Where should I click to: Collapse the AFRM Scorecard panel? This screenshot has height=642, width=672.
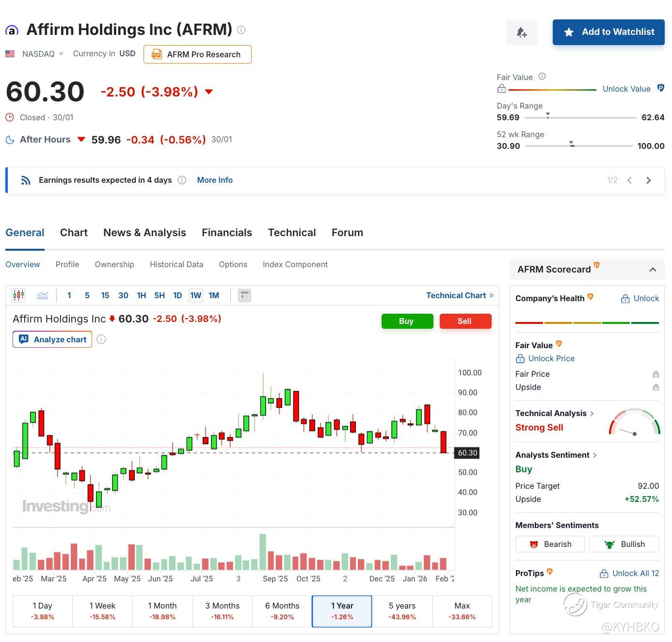point(653,270)
